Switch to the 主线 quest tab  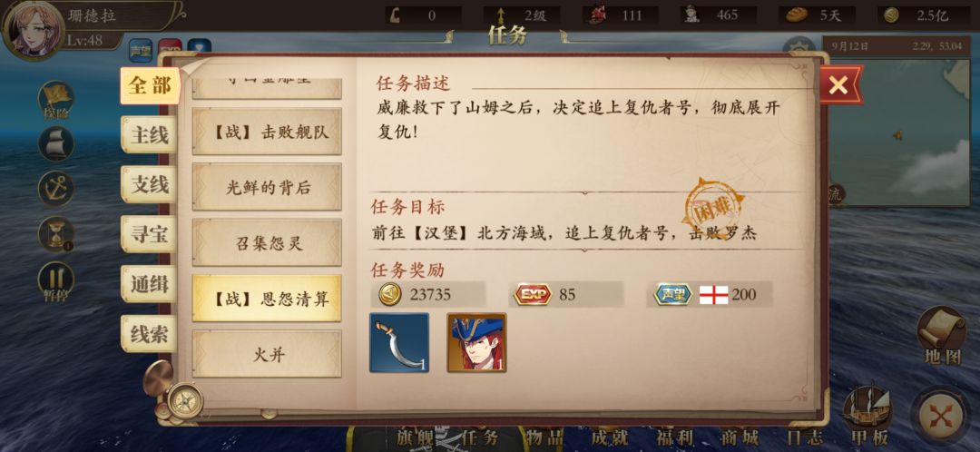point(149,134)
